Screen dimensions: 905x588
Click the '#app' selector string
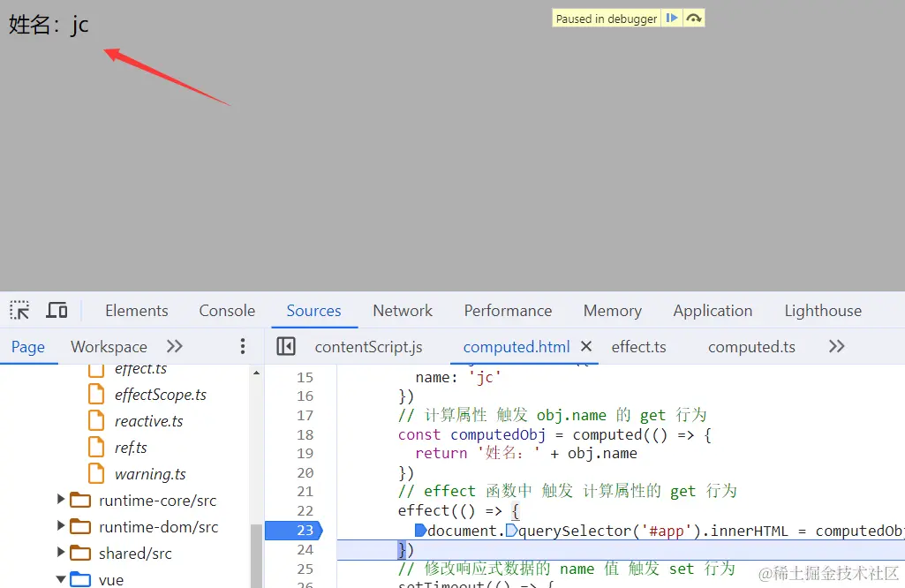(666, 531)
